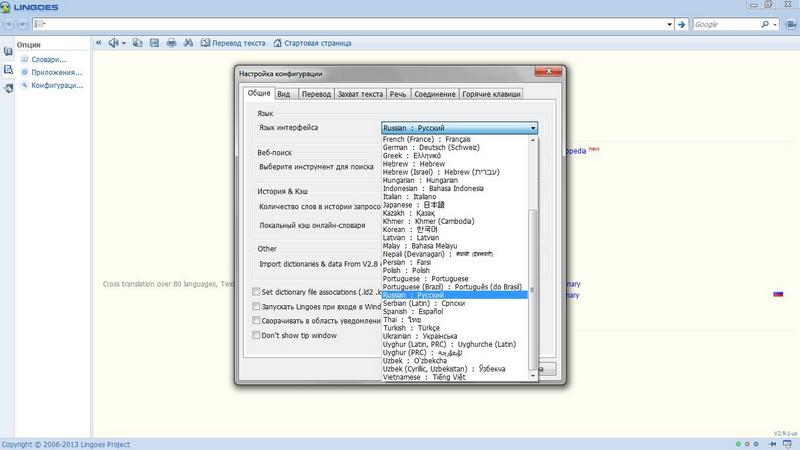Choose German : Deutsch (Schweiz)
This screenshot has height=450, width=800.
455,147
